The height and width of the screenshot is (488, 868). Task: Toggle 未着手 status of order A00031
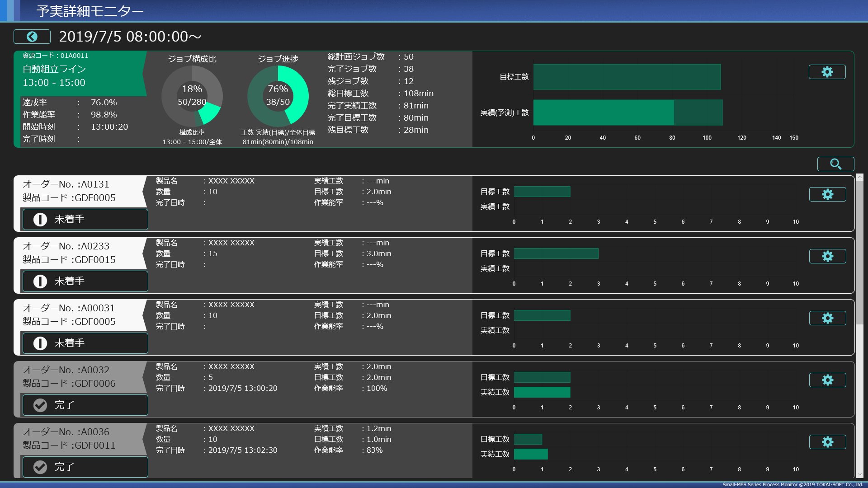pyautogui.click(x=85, y=343)
